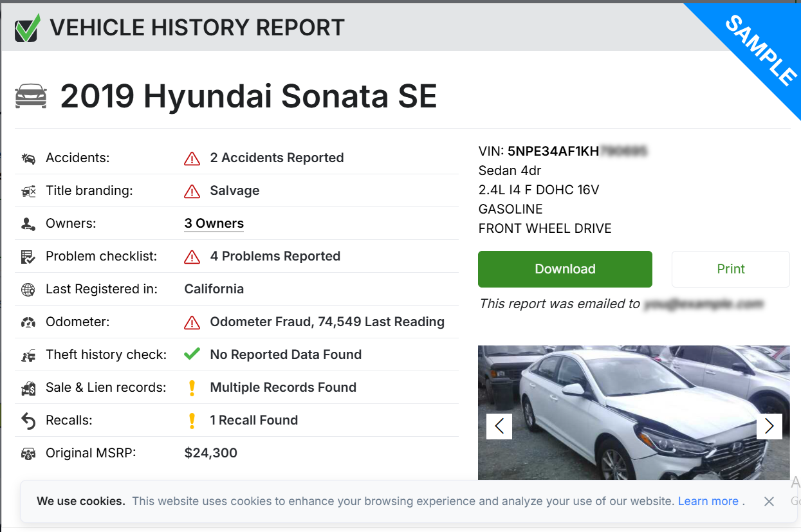
Task: Click the Accidents row crash icon
Action: pyautogui.click(x=28, y=158)
